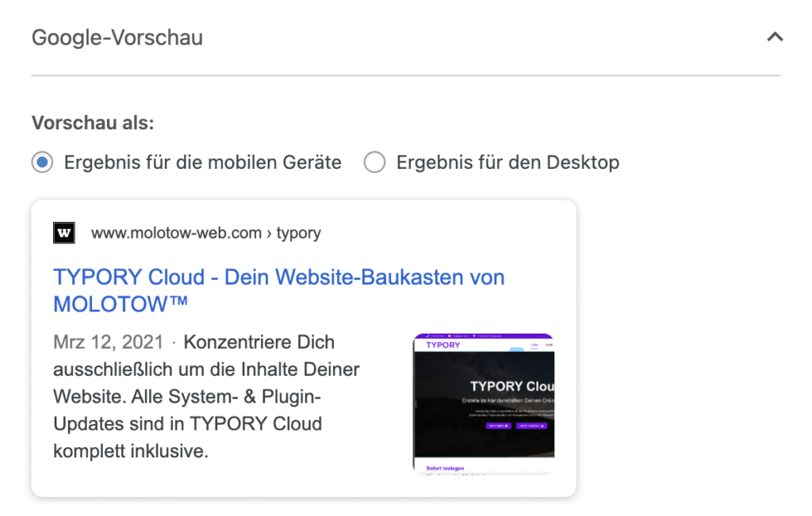Screen dimensions: 812x516
Task: Click the publication date "Mrz 12, 2021"
Action: 108,342
